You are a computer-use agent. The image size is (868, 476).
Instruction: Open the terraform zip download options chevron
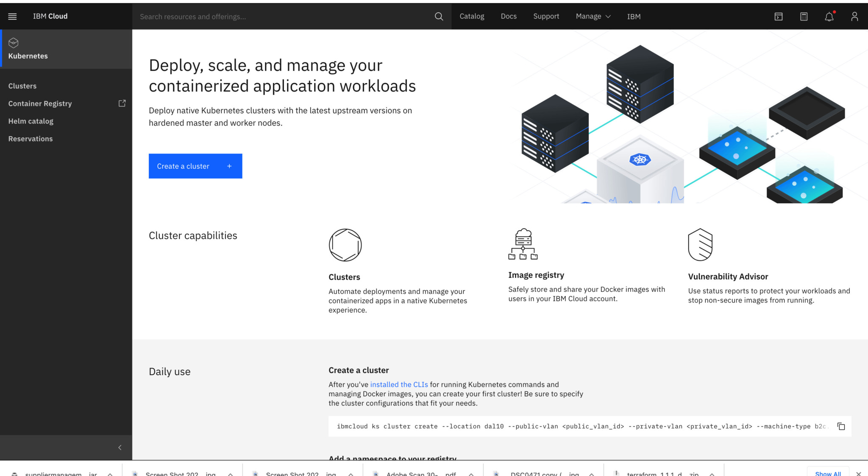[x=711, y=474]
